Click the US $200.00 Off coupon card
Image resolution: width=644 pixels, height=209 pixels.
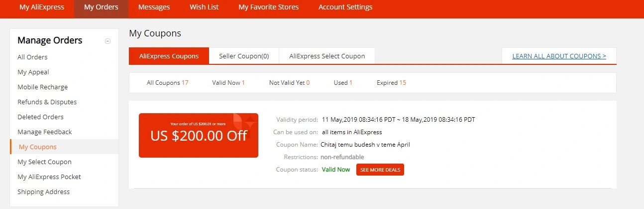pos(199,135)
